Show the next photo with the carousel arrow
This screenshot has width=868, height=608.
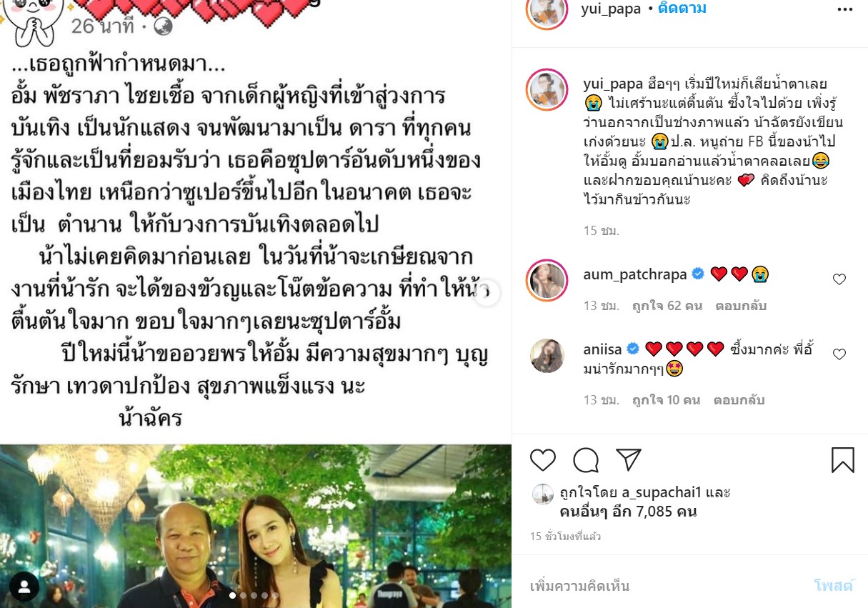(487, 293)
